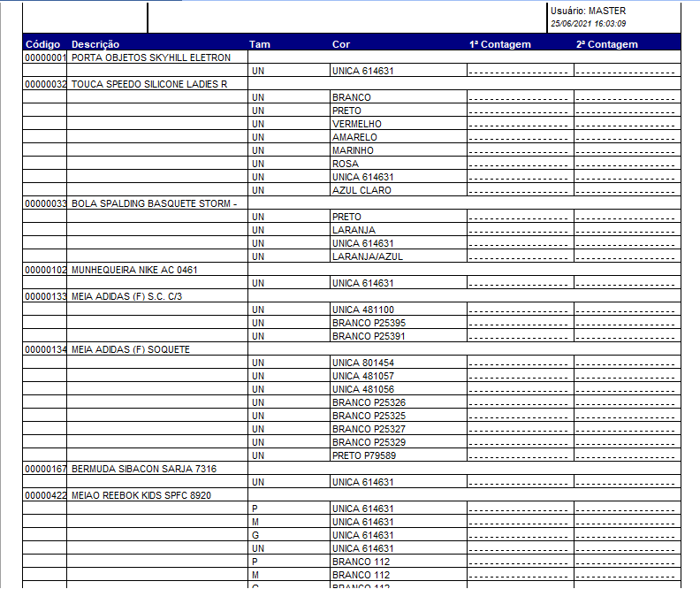Select the 2ª Contagem column header
This screenshot has height=589, width=700.
pyautogui.click(x=606, y=44)
